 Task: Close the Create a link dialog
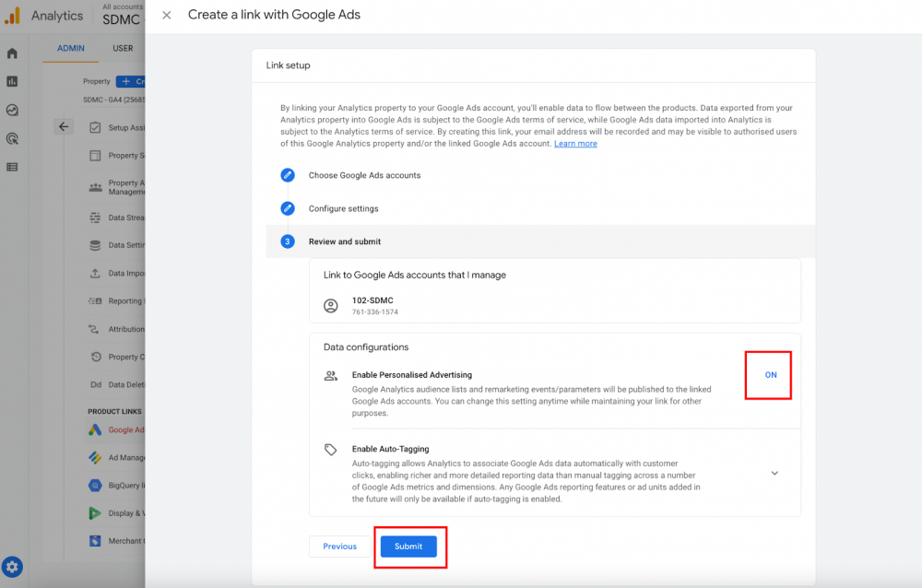click(x=166, y=16)
